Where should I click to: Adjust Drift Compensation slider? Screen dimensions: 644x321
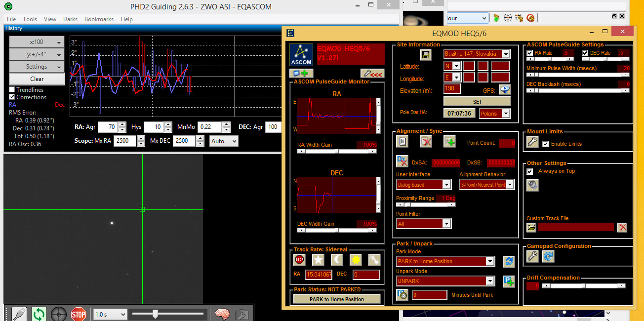585,286
